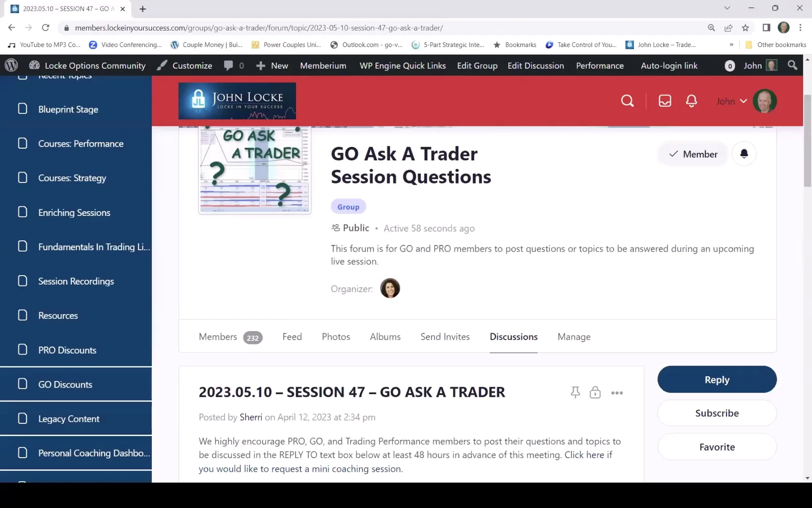Click Edit Group in admin bar

click(x=477, y=65)
